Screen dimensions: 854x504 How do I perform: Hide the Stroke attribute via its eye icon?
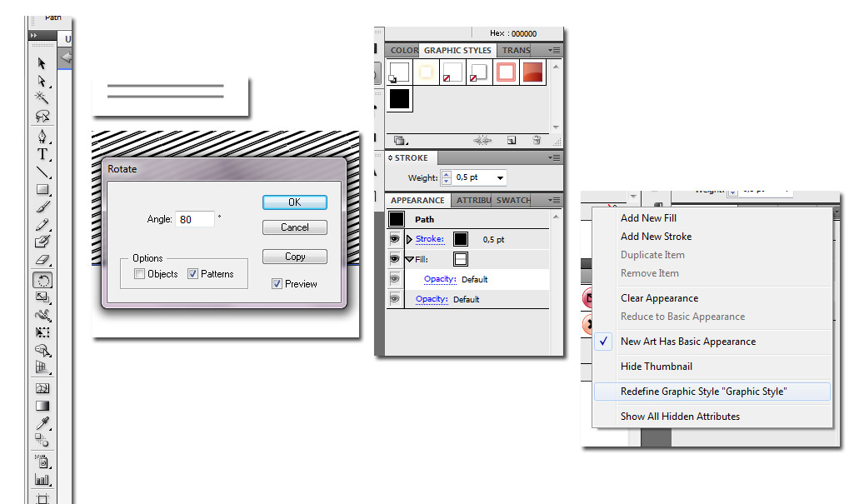coord(395,239)
